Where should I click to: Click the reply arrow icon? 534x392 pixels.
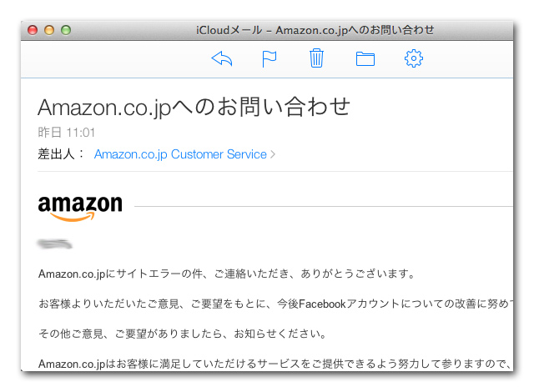pyautogui.click(x=222, y=58)
